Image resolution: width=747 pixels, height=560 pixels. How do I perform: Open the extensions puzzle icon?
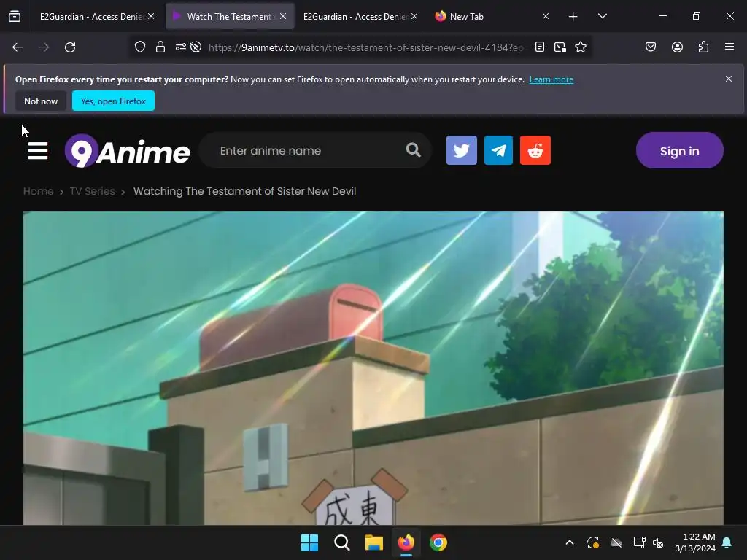(704, 47)
